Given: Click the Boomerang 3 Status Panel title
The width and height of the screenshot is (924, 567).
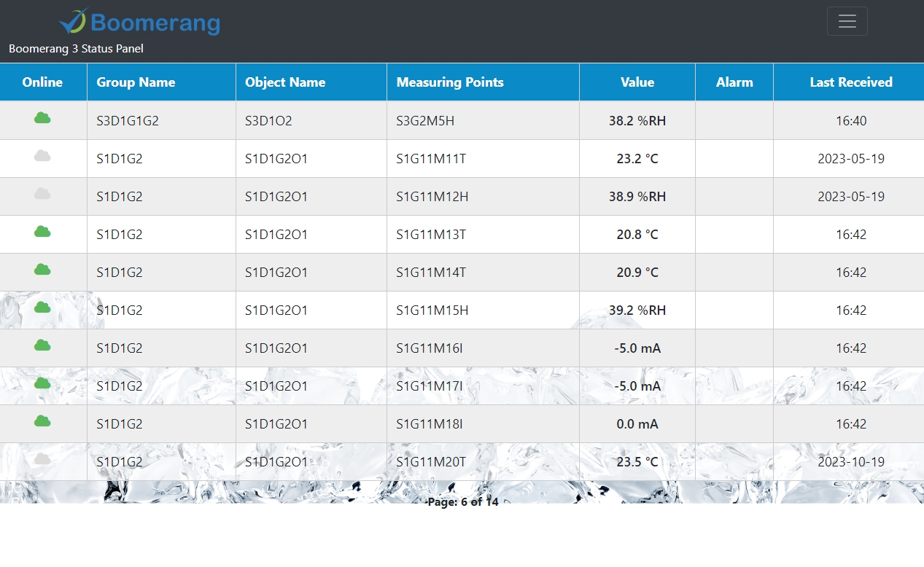Looking at the screenshot, I should (76, 49).
